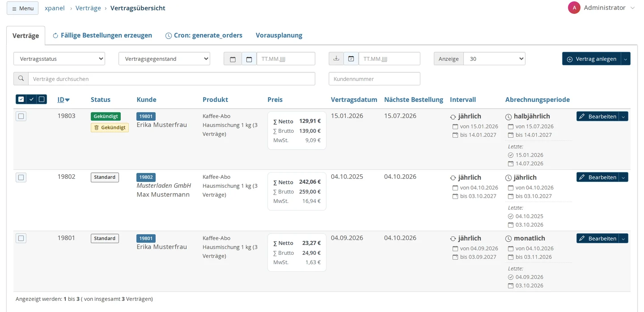644x312 pixels.
Task: Focus the Verträge durchsuchen search field
Action: (x=172, y=79)
